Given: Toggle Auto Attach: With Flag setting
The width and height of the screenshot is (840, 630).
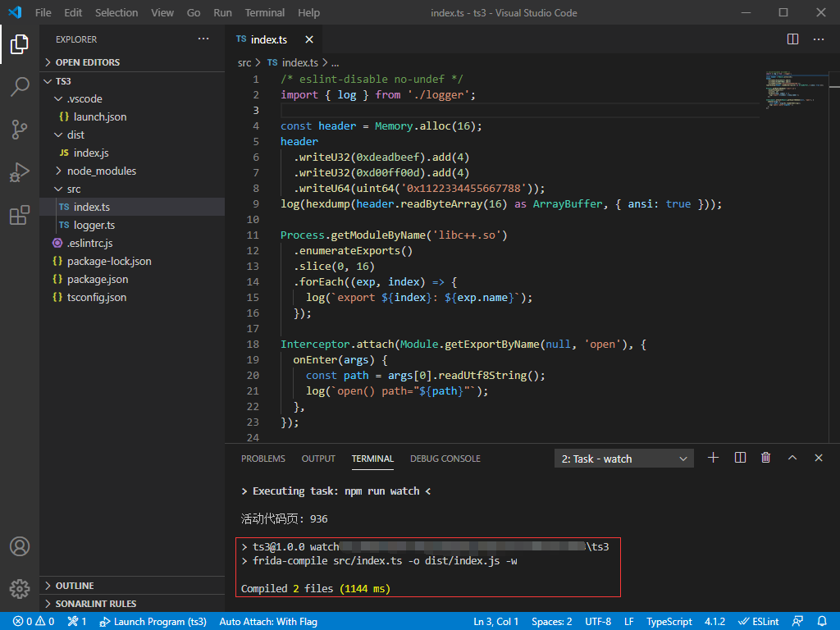Looking at the screenshot, I should [x=268, y=622].
